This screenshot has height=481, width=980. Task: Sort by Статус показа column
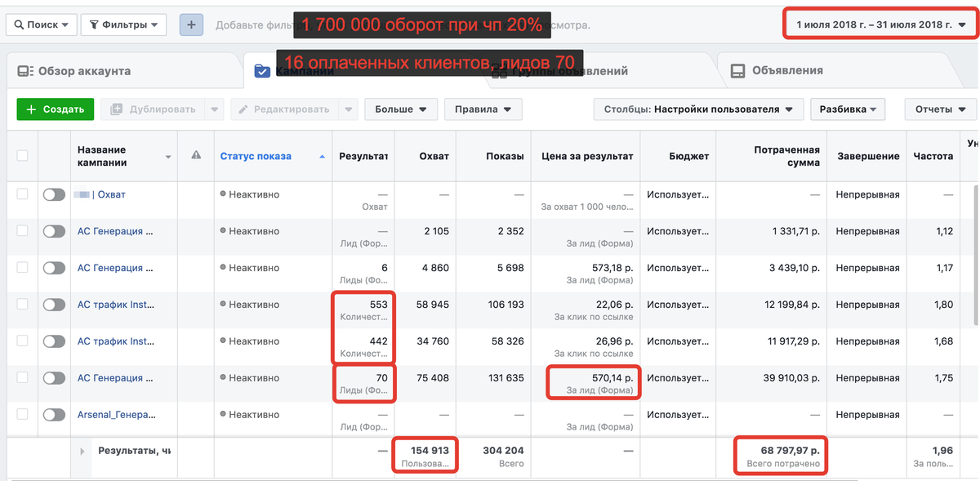272,156
